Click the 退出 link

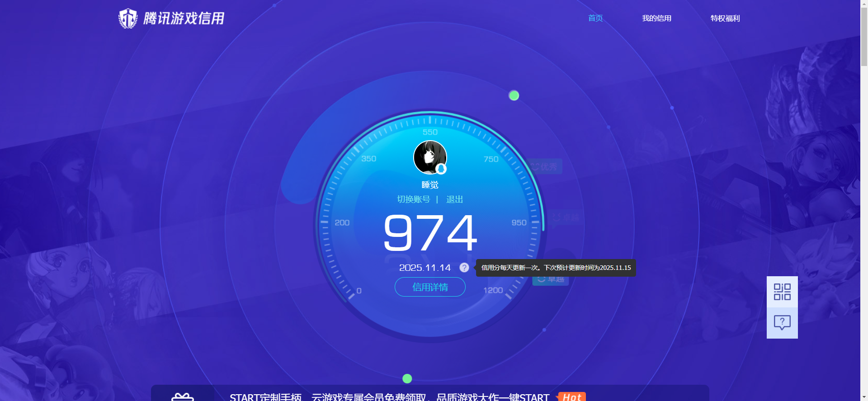click(454, 199)
